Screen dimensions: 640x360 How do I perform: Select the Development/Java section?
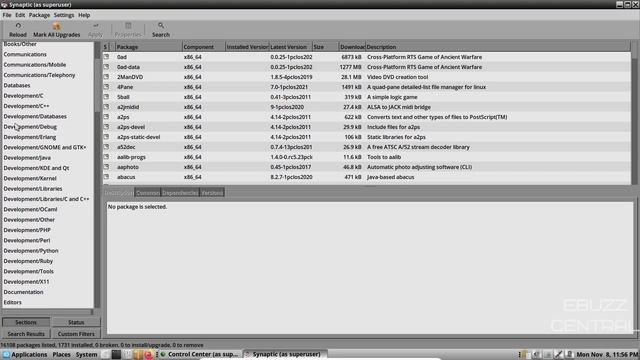(27, 158)
